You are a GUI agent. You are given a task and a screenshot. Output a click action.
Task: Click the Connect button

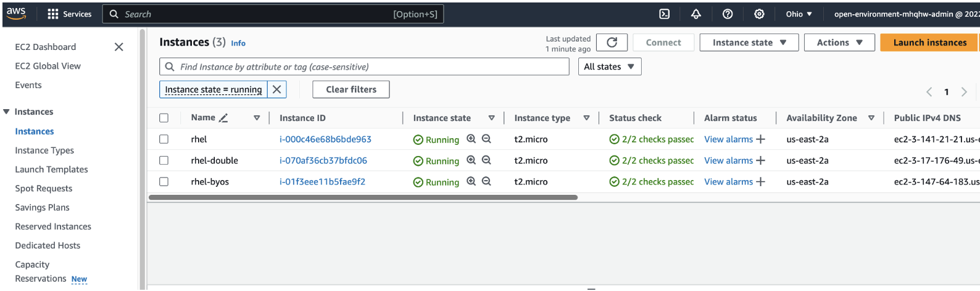click(663, 43)
